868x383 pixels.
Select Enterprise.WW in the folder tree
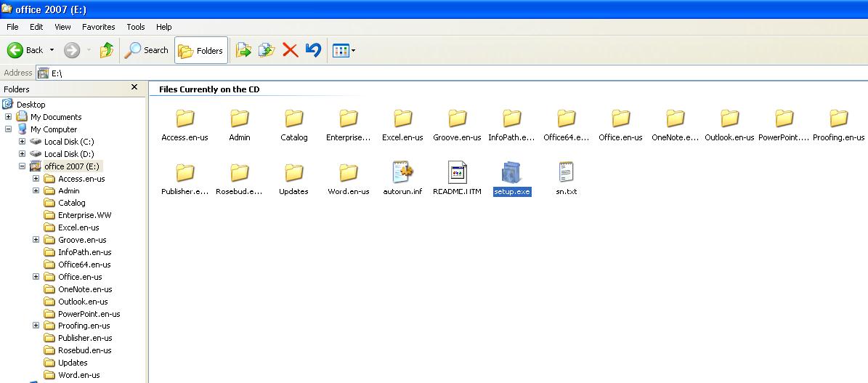tap(85, 215)
